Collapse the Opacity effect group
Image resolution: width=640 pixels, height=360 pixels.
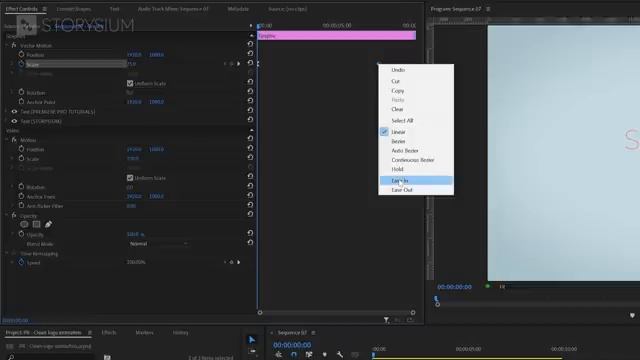click(7, 215)
